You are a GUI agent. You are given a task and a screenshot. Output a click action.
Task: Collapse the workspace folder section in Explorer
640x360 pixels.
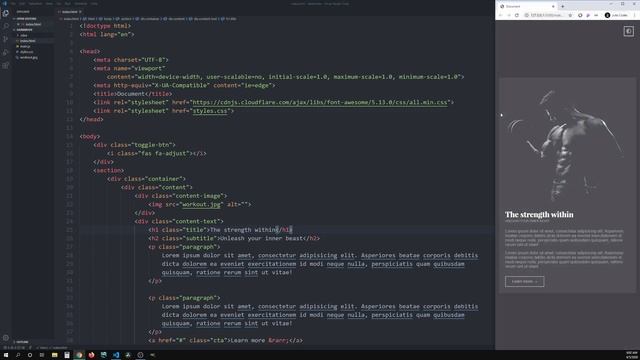(24, 30)
